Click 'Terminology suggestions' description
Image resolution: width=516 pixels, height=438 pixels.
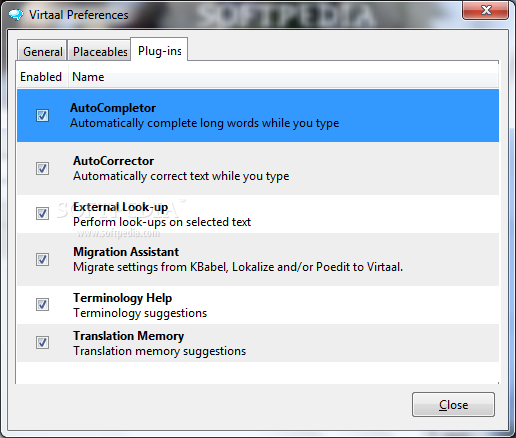click(x=140, y=313)
